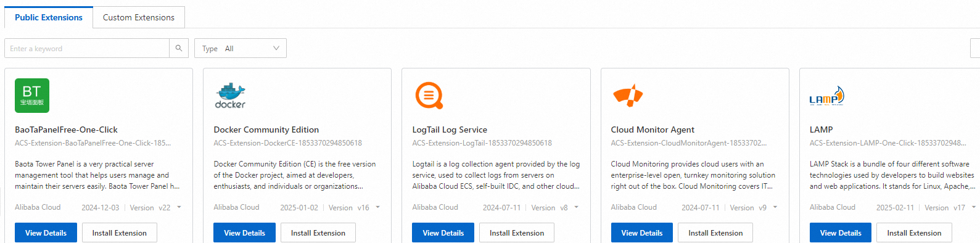Expand Cloud Monitor version v9 dropdown arrow
Viewport: 980px width, 243px height.
coord(775,207)
